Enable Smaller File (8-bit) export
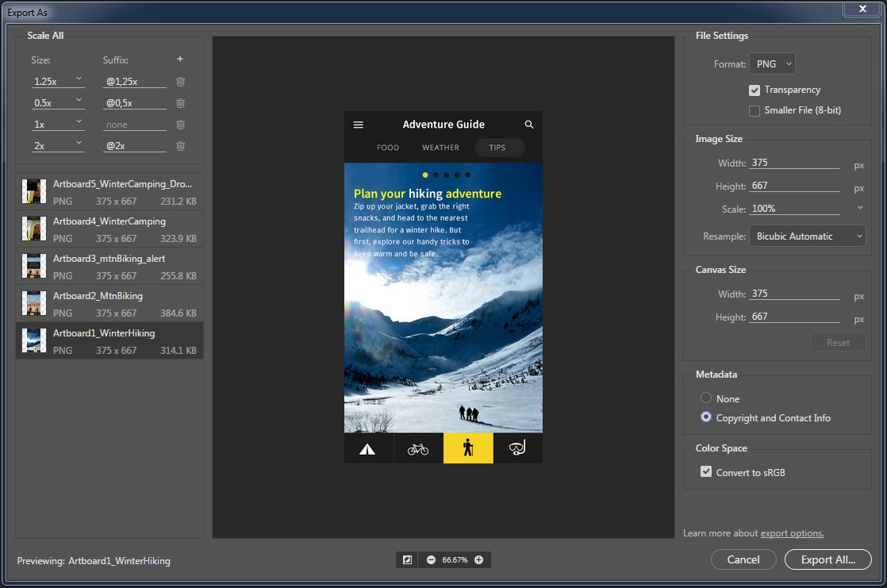This screenshot has height=588, width=887. tap(754, 110)
